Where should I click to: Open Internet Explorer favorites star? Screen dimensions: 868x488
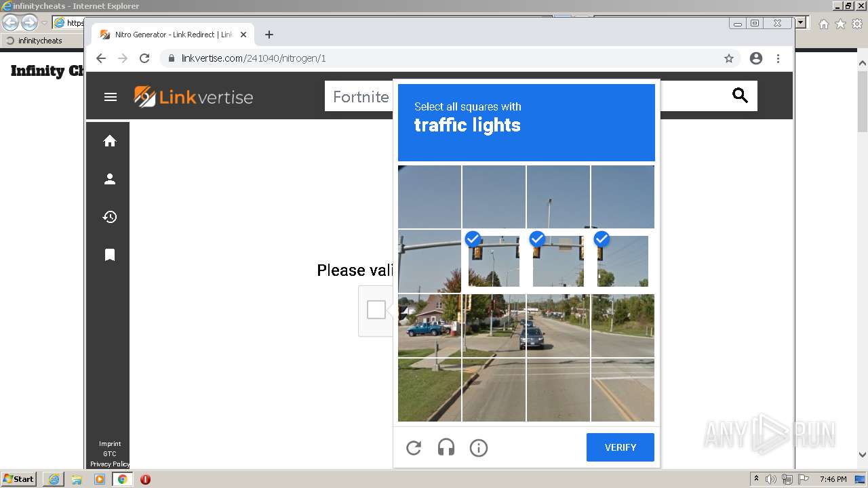click(840, 24)
